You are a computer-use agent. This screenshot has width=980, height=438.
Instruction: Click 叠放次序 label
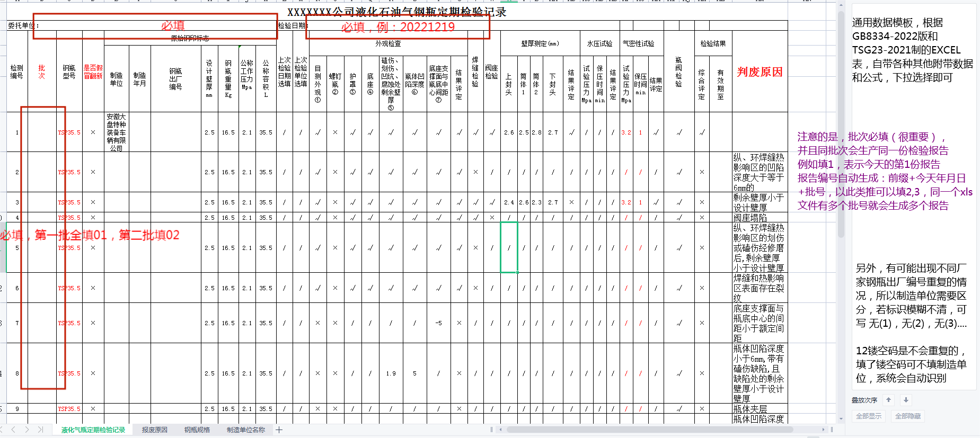tap(864, 400)
